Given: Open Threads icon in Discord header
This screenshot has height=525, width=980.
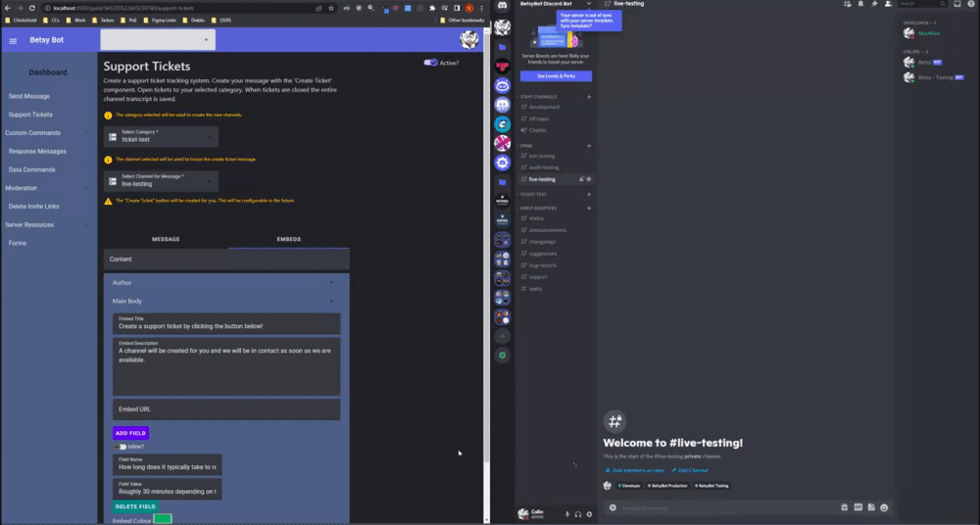Looking at the screenshot, I should click(x=848, y=4).
